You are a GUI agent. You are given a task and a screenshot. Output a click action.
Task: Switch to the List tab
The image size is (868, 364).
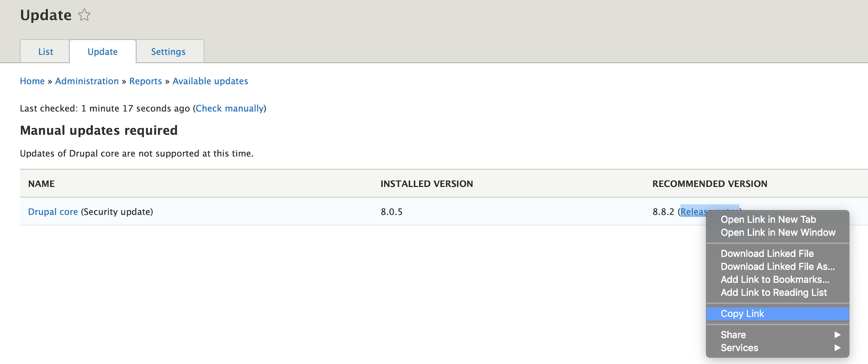point(45,52)
